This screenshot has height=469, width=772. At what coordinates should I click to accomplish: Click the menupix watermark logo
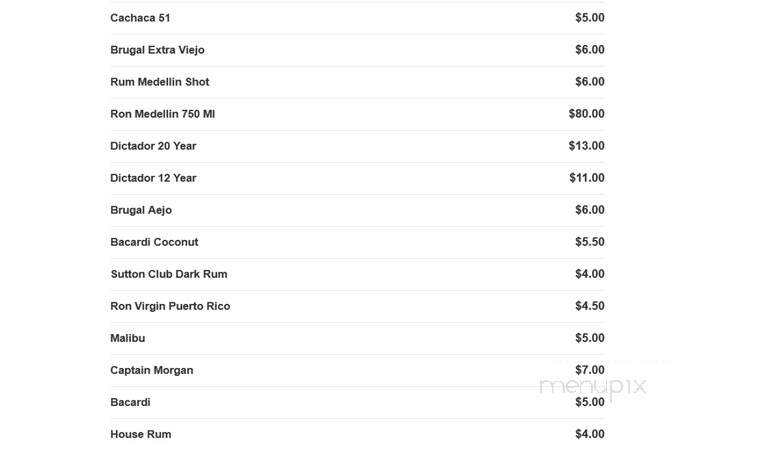tap(593, 387)
